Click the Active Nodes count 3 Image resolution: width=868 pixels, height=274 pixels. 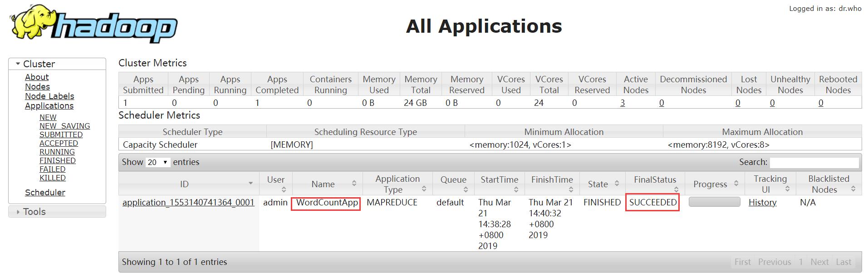pos(623,103)
